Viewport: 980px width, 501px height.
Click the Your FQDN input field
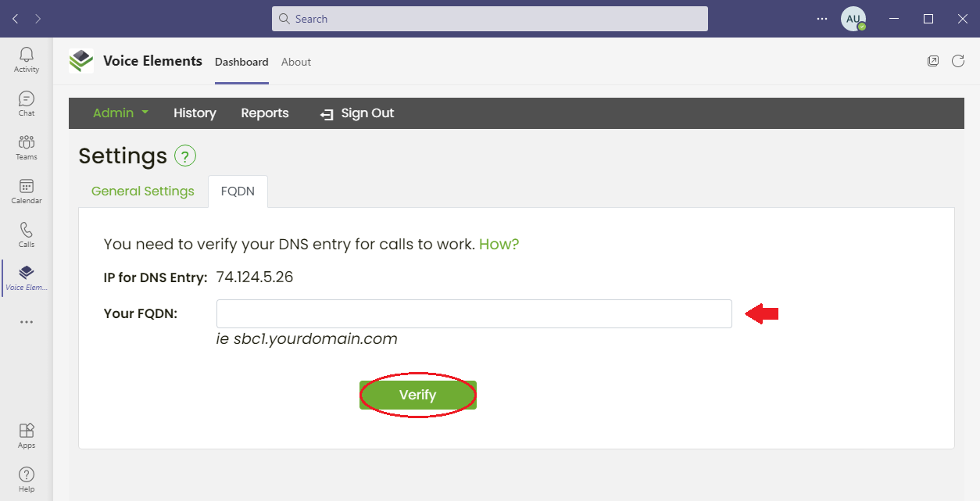[474, 313]
